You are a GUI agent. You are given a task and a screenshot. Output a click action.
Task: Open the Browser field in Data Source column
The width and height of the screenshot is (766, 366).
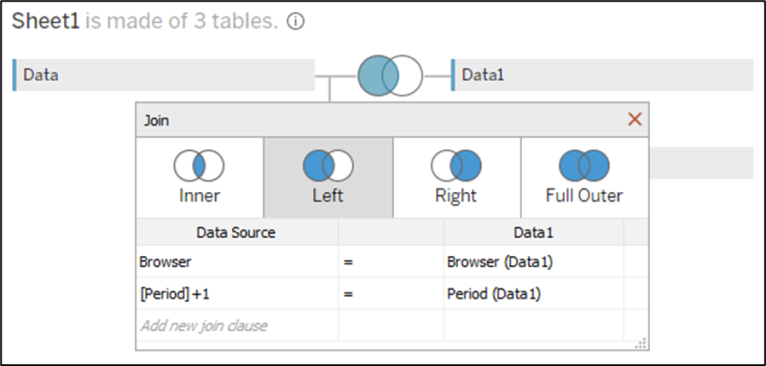coord(237,262)
